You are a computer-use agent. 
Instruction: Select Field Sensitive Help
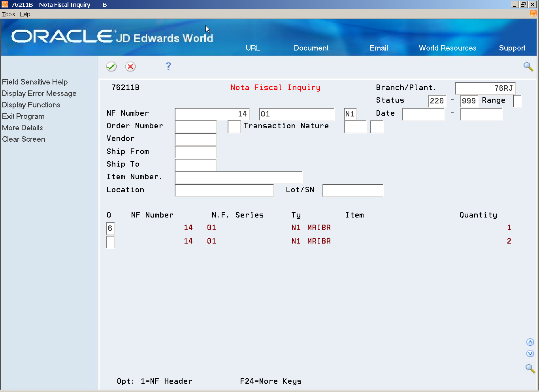tap(35, 82)
